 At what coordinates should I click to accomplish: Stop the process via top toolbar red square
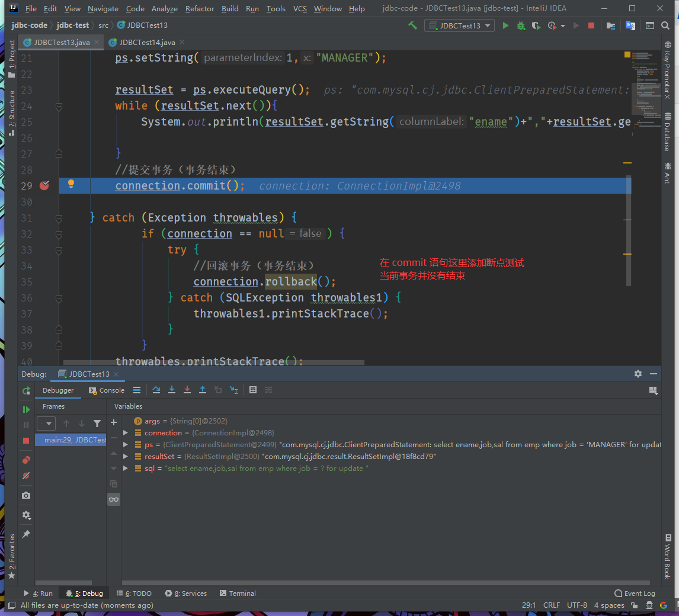(591, 25)
